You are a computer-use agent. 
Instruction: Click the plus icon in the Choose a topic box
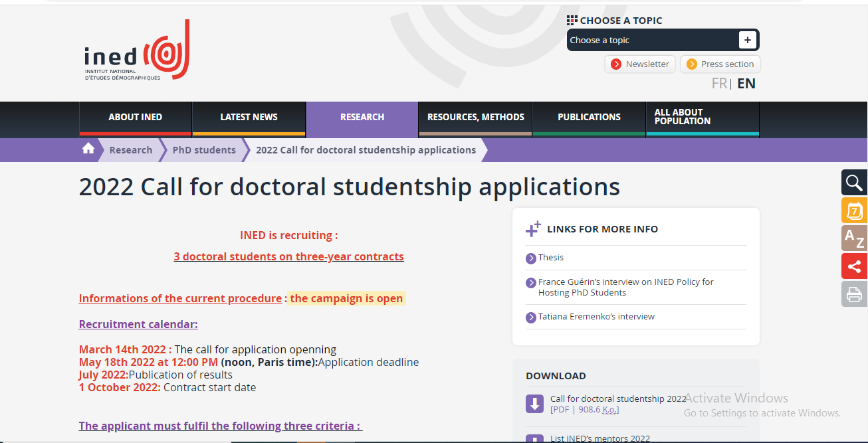(x=747, y=40)
